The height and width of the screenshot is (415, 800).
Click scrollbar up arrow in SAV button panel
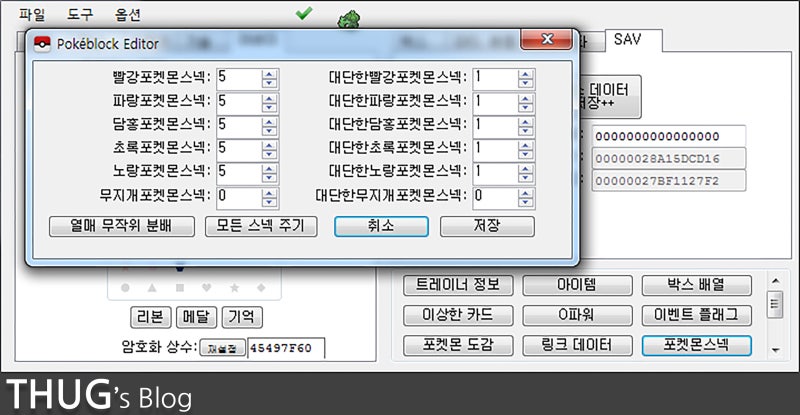[775, 281]
